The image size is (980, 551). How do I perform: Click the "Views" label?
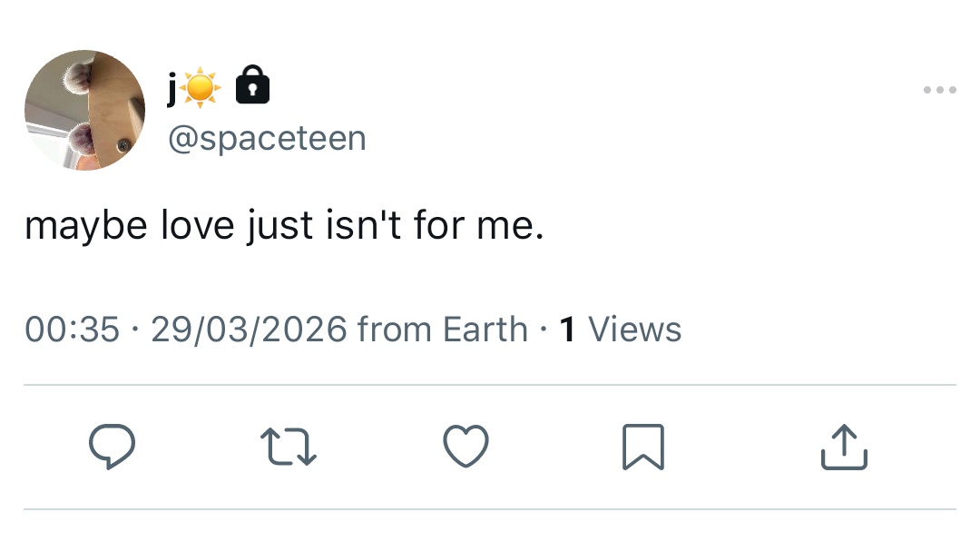click(x=635, y=329)
